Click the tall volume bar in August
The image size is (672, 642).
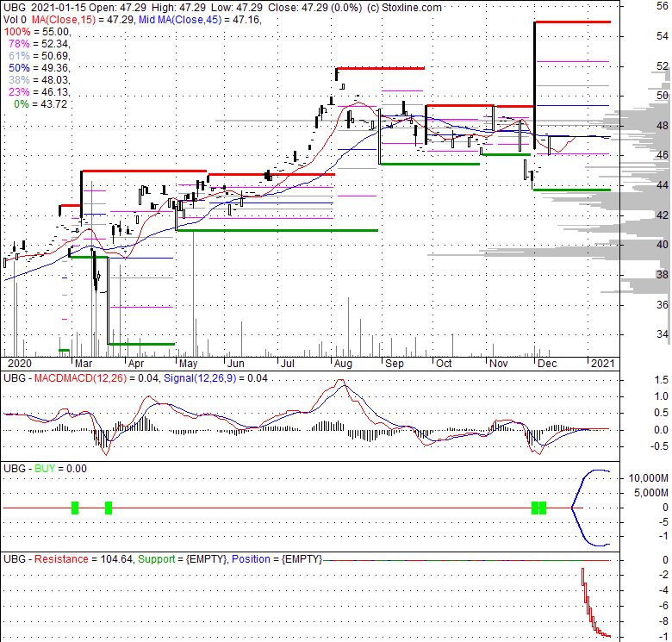[348, 327]
